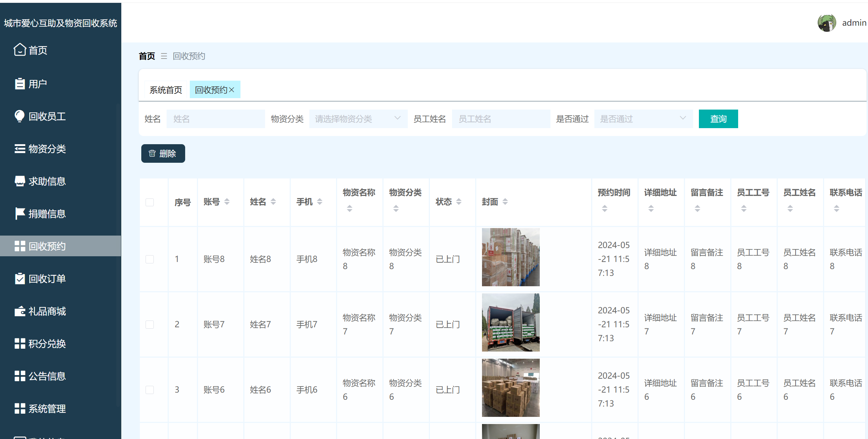Screen dimensions: 868x439
Task: Open 回收员工 staff section from sidebar
Action: click(x=20, y=116)
